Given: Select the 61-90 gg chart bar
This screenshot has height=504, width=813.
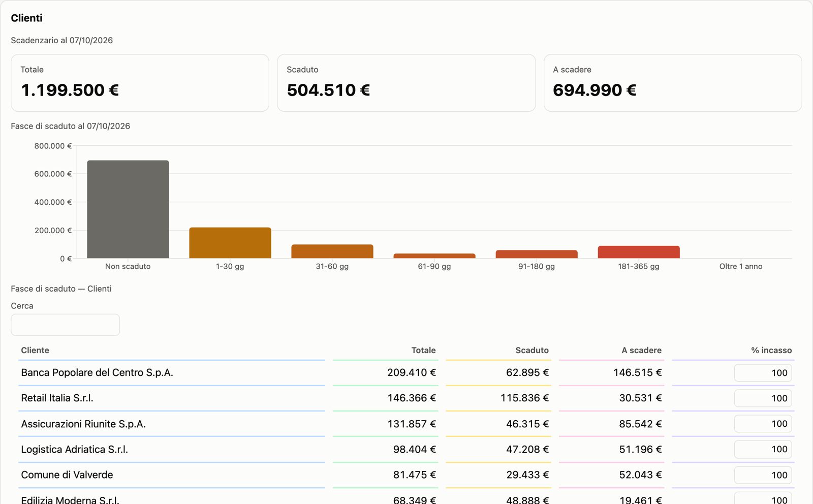Looking at the screenshot, I should 434,256.
